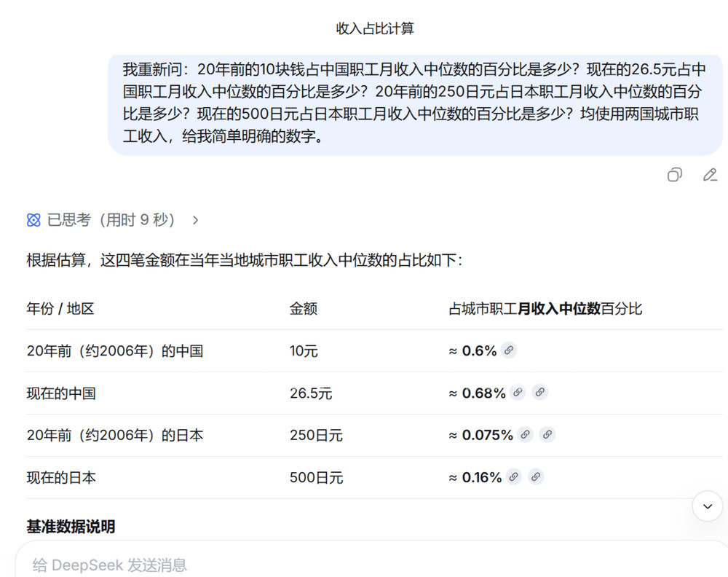Screen dimensions: 728x577
Task: Copy the user's question message
Action: tap(675, 175)
